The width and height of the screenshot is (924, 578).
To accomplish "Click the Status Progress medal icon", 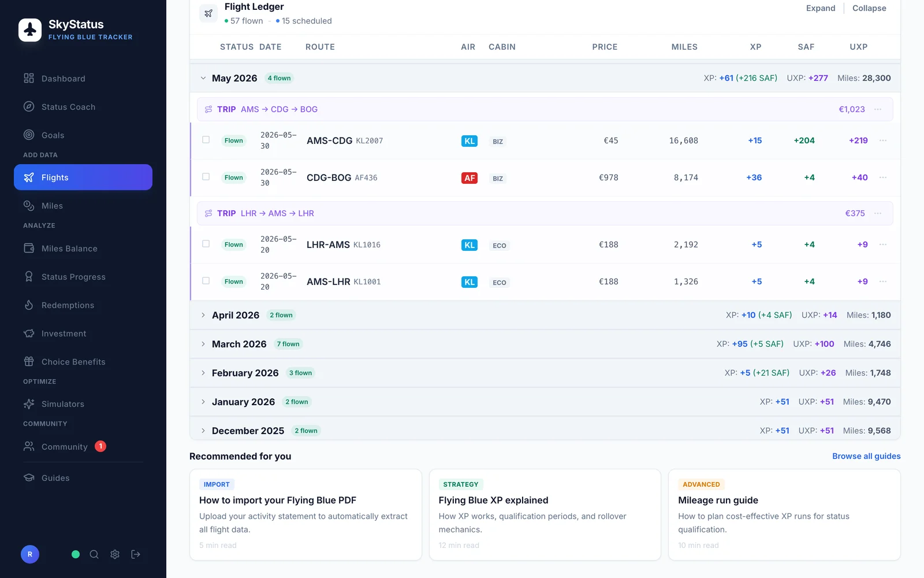I will (29, 277).
